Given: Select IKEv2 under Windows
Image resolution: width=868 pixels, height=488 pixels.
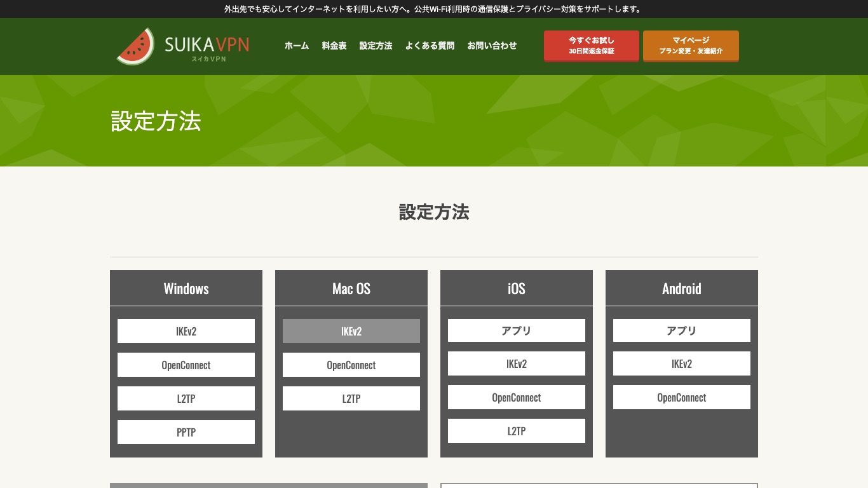Looking at the screenshot, I should [x=186, y=331].
